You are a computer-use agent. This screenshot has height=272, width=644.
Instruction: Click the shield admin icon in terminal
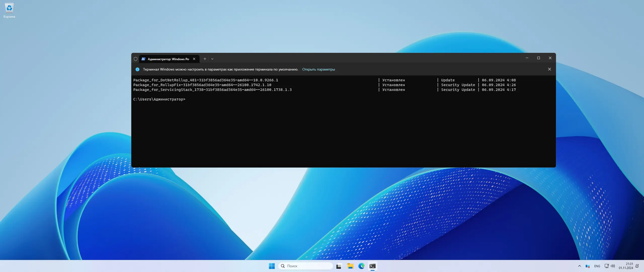(136, 59)
